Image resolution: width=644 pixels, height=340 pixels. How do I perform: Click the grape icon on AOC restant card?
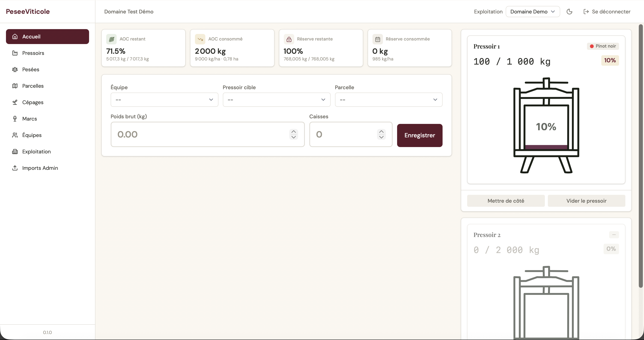pos(111,39)
